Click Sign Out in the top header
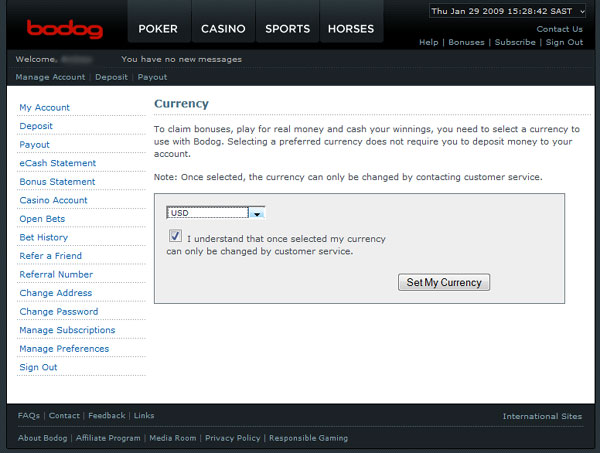 [564, 42]
